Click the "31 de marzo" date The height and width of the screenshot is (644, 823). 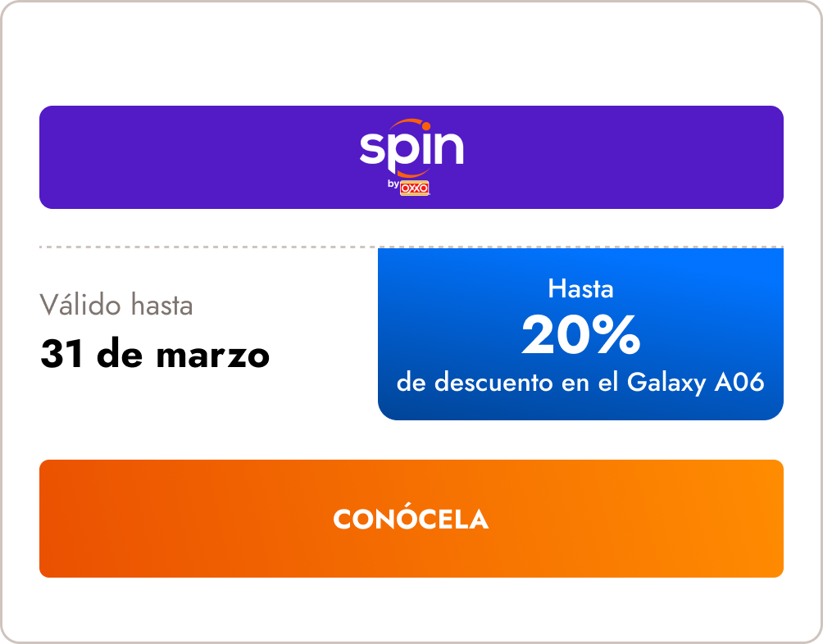pos(155,356)
